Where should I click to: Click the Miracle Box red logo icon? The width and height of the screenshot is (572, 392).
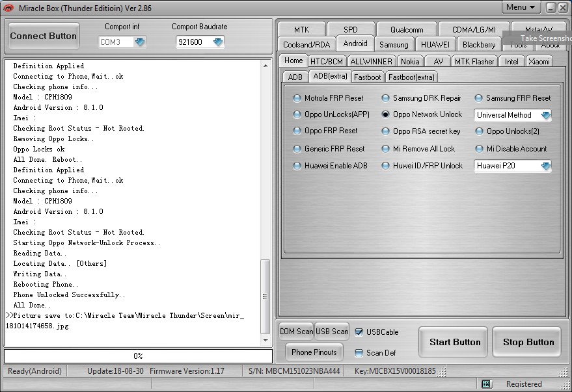click(8, 8)
